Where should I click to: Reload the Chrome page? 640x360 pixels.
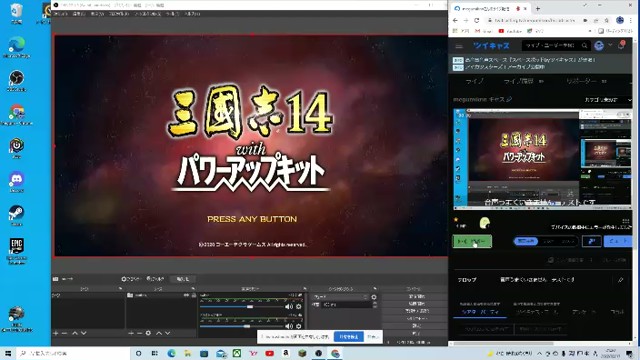click(476, 20)
